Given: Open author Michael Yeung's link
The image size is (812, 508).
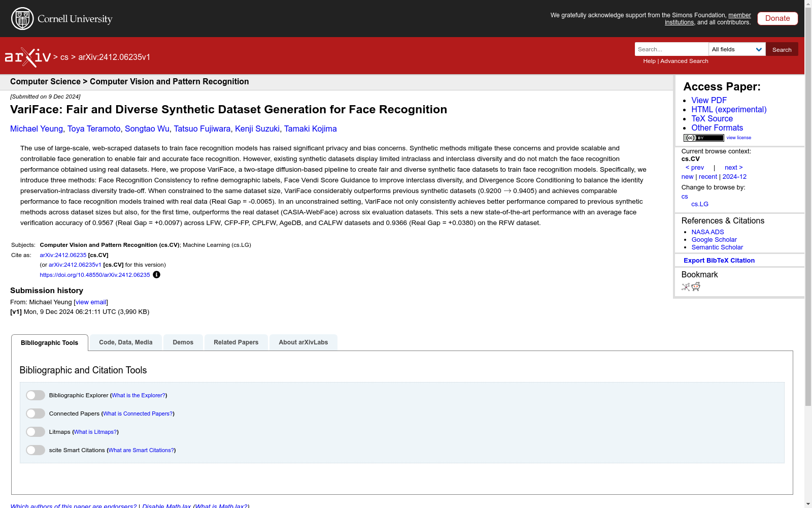Looking at the screenshot, I should pyautogui.click(x=37, y=129).
